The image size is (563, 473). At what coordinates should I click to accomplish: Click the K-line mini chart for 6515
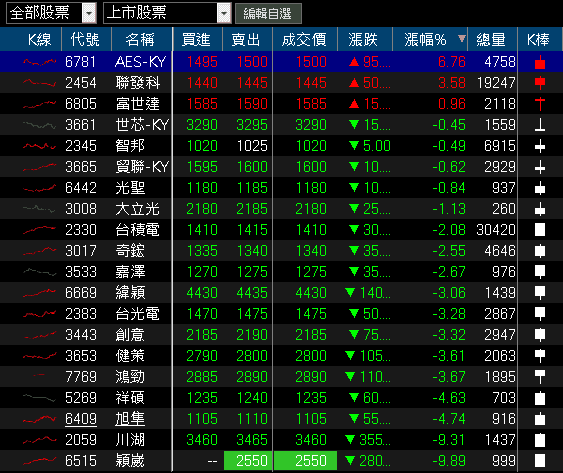[x=39, y=461]
